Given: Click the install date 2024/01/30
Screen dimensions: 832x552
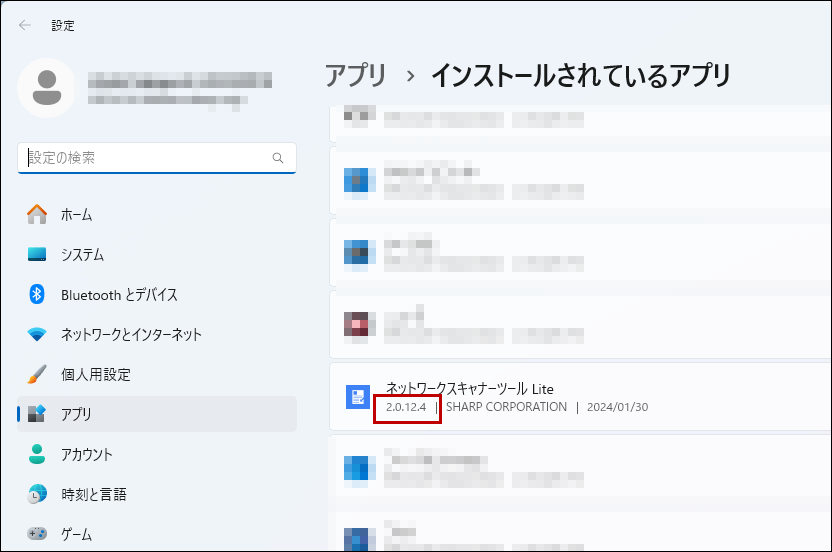Looking at the screenshot, I should (x=618, y=407).
